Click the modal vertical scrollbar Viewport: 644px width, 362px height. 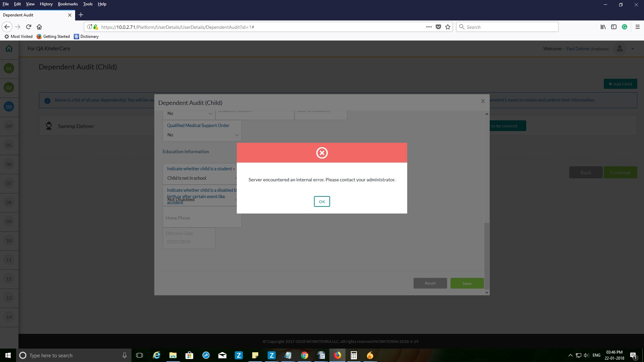487,255
